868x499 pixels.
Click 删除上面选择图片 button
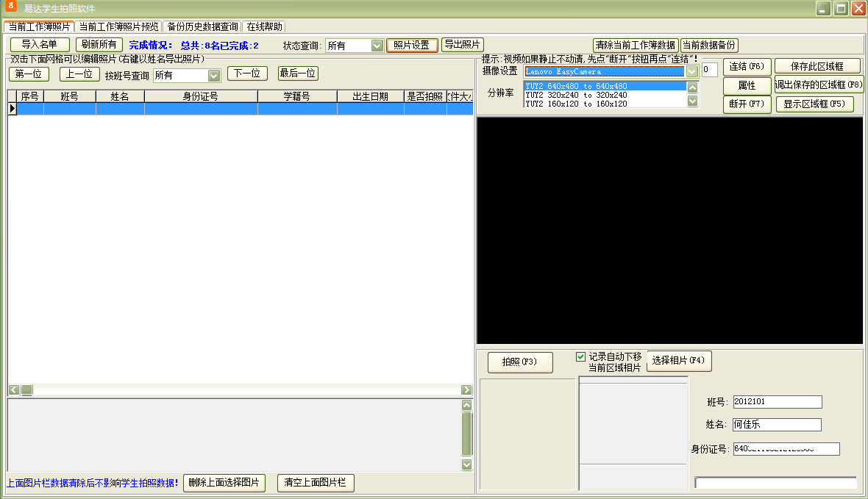click(224, 483)
